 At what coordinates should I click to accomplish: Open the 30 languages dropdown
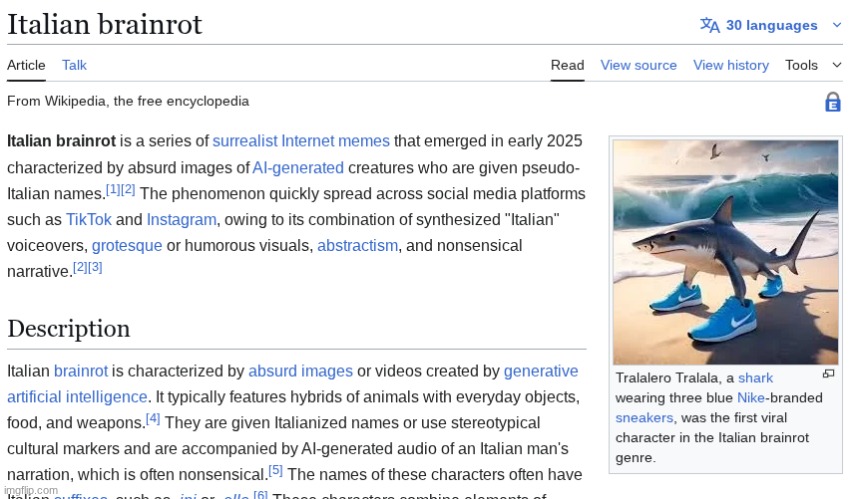[x=771, y=25]
